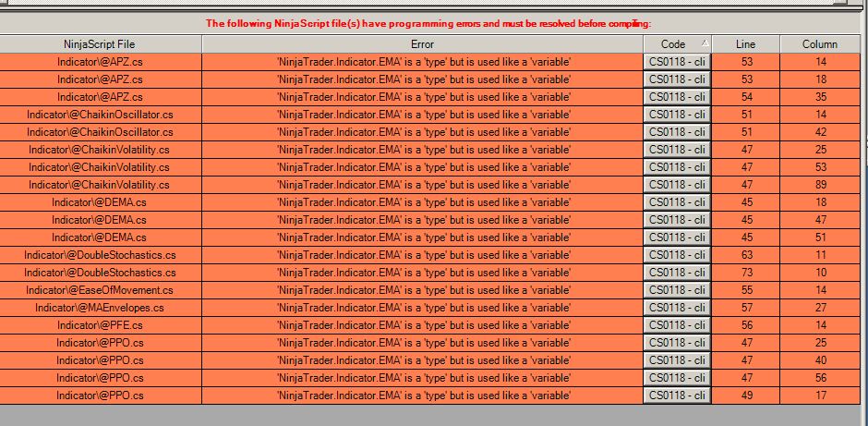This screenshot has height=426, width=868.
Task: Open CS0118 button for @ChaikinOscillator.cs column 14
Action: pos(677,115)
